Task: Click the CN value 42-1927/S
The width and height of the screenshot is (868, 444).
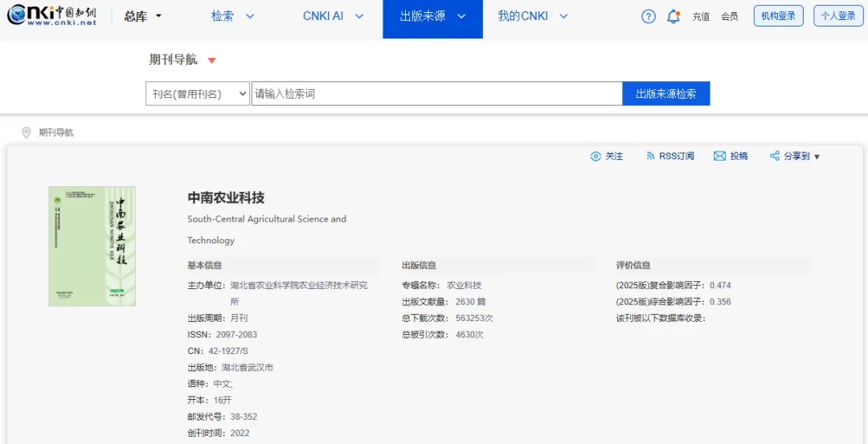Action: point(228,351)
